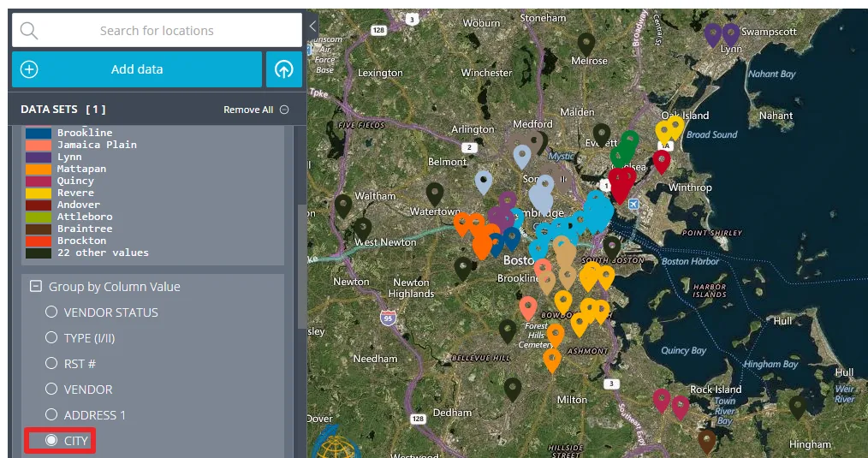This screenshot has height=458, width=868.
Task: Select the CITY radio button
Action: [51, 440]
